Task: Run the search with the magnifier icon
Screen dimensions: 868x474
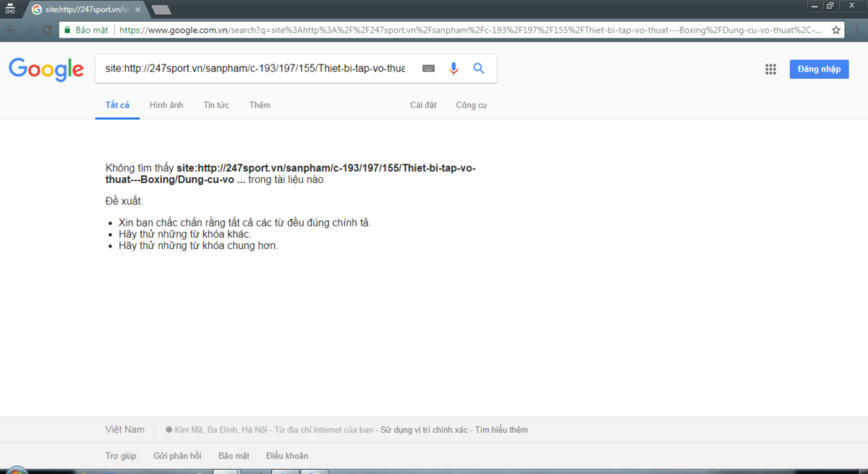Action: (x=479, y=68)
